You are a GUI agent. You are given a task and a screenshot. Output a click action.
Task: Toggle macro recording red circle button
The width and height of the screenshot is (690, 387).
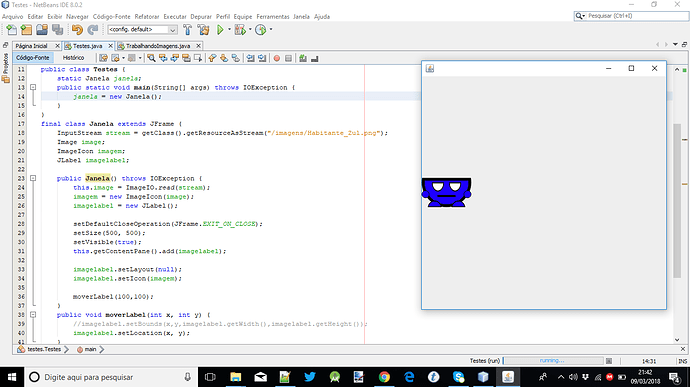point(277,58)
